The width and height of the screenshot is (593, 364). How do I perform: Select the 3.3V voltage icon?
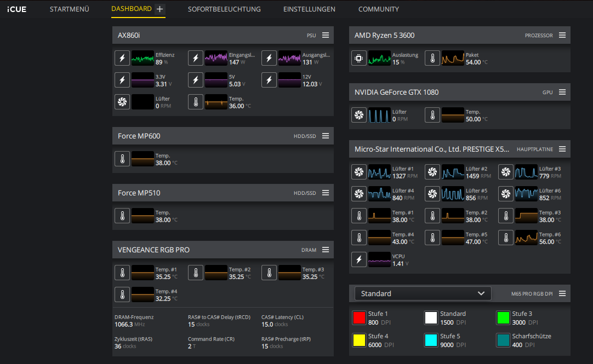(x=122, y=80)
